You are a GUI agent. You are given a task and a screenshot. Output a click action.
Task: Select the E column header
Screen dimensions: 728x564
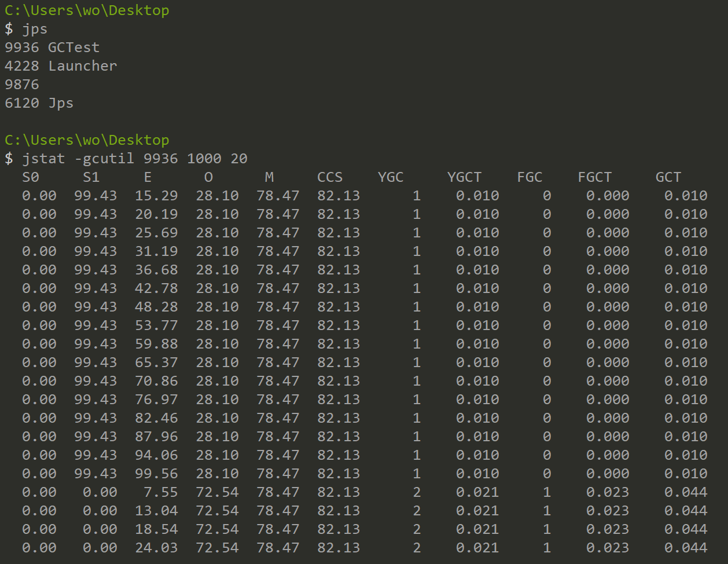point(148,177)
